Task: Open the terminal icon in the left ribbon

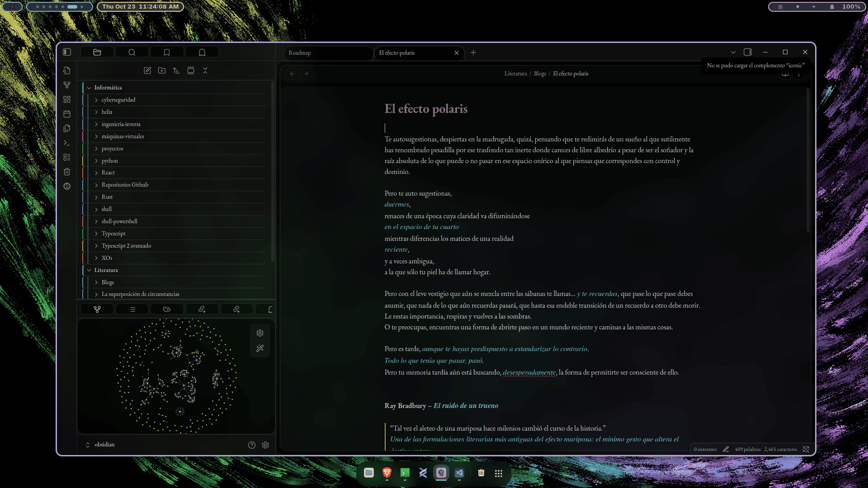Action: coord(67,143)
